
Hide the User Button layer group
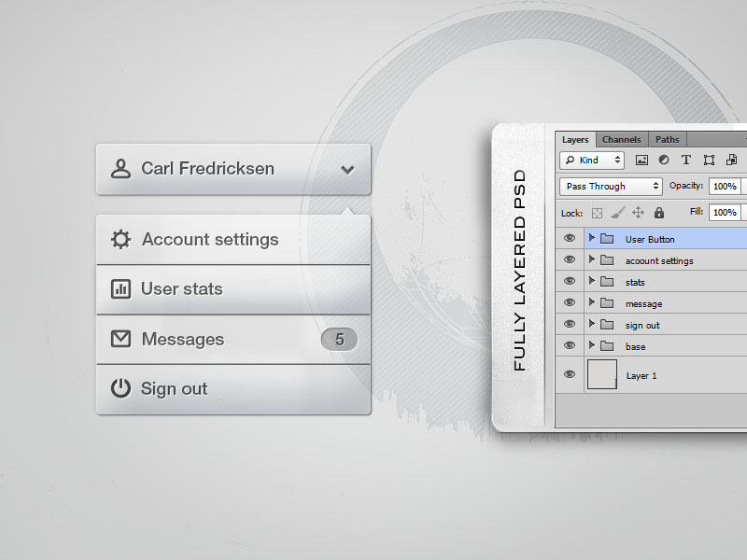pyautogui.click(x=570, y=238)
